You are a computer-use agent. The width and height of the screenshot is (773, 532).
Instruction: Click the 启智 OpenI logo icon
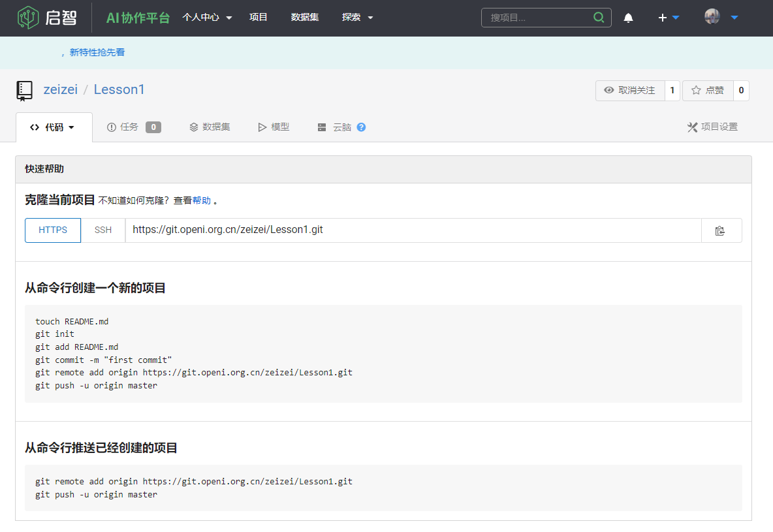[x=28, y=18]
